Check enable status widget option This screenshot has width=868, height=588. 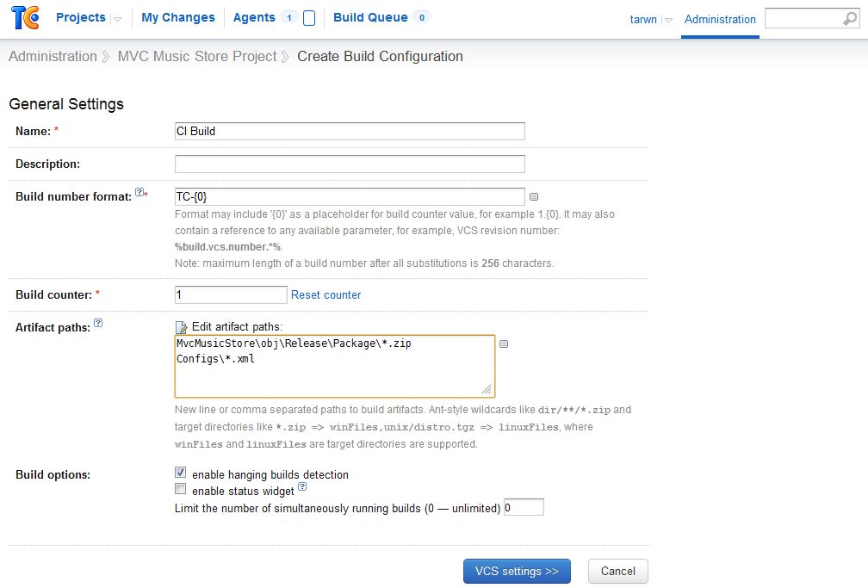pos(181,489)
